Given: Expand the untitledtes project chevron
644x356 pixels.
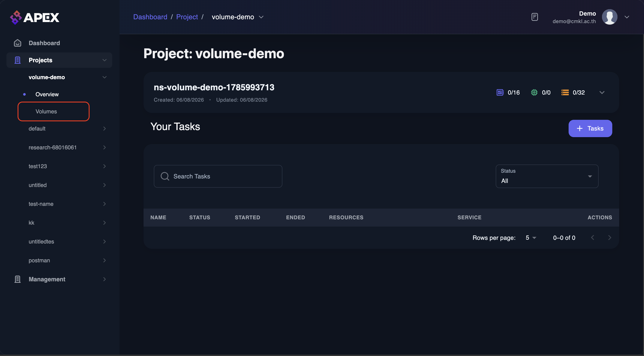Looking at the screenshot, I should [105, 241].
